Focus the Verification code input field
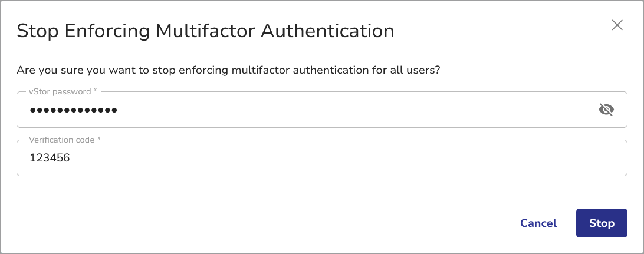Viewport: 644px width, 254px height. click(321, 158)
